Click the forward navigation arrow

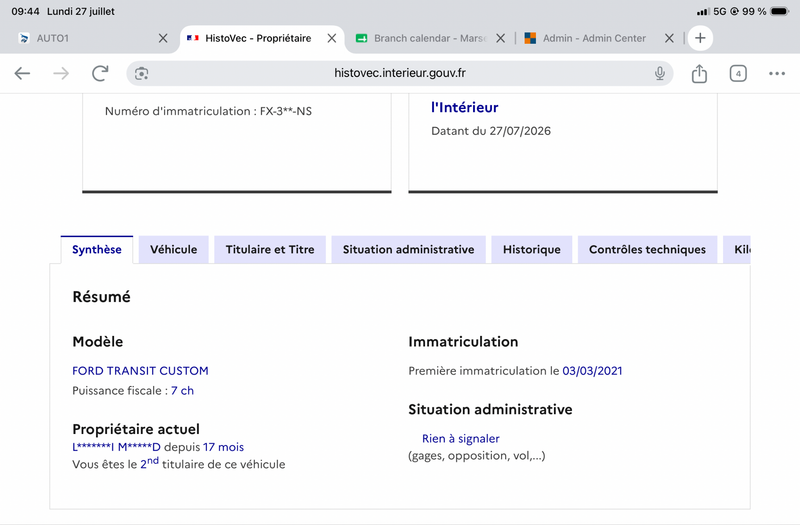[61, 73]
